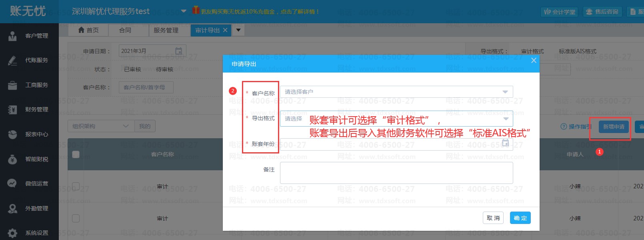Check the first 审计 row checkbox

76,186
